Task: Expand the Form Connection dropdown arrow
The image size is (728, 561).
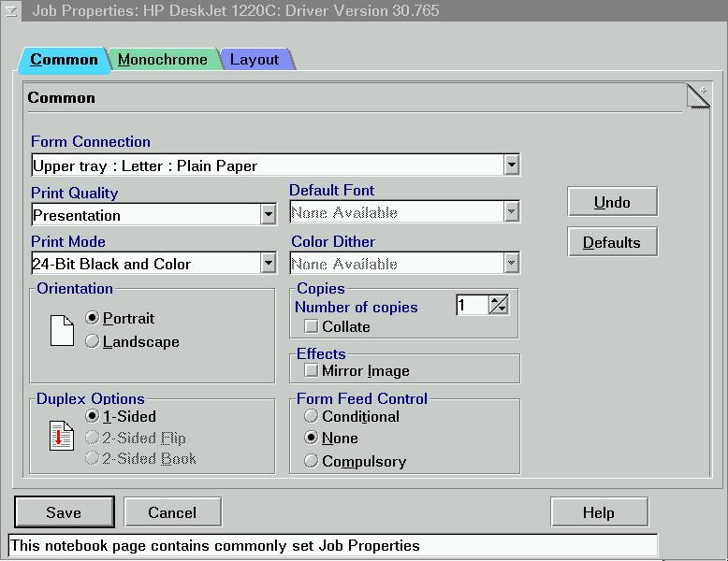Action: click(x=511, y=165)
